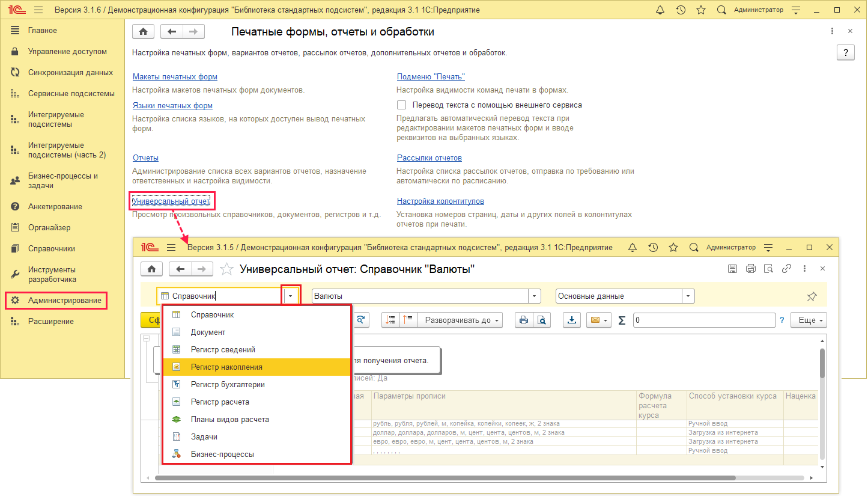Image resolution: width=868 pixels, height=496 pixels.
Task: Open Языки печатных форм link
Action: coord(172,106)
